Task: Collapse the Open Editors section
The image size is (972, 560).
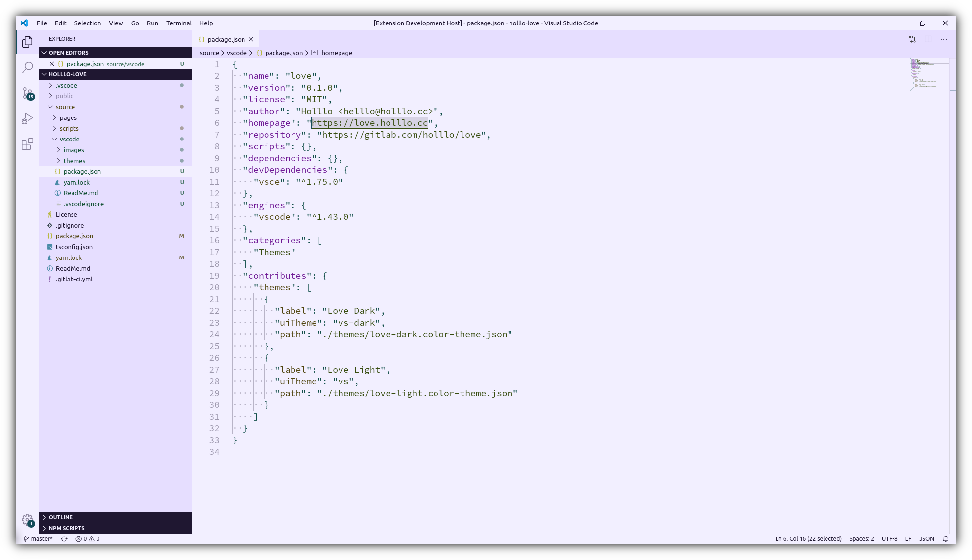Action: (x=116, y=53)
